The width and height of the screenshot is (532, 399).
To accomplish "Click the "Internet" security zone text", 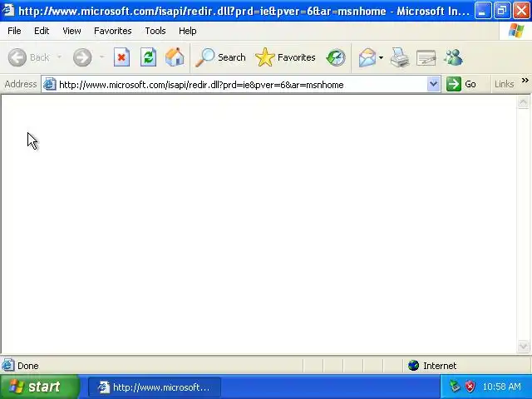I will coord(440,366).
